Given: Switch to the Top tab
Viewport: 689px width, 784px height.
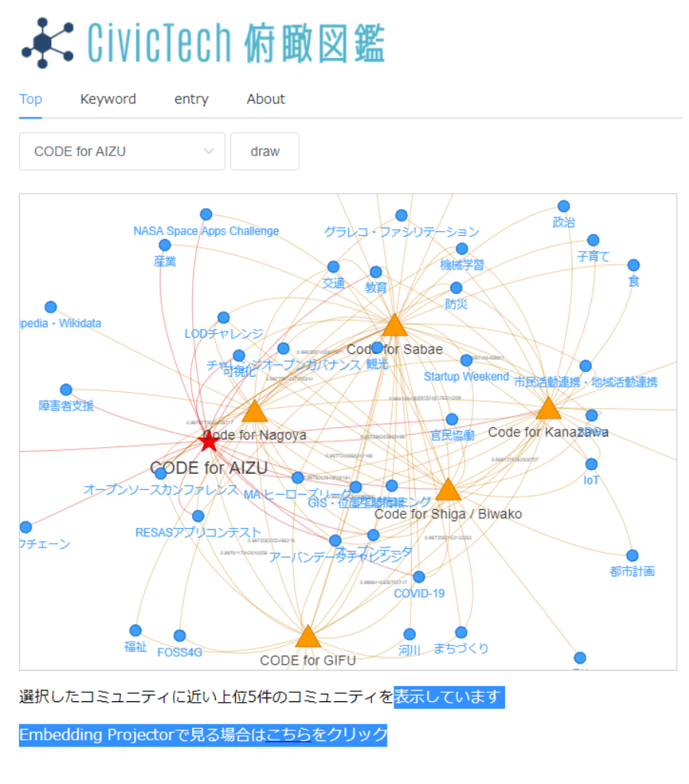Looking at the screenshot, I should pyautogui.click(x=31, y=100).
